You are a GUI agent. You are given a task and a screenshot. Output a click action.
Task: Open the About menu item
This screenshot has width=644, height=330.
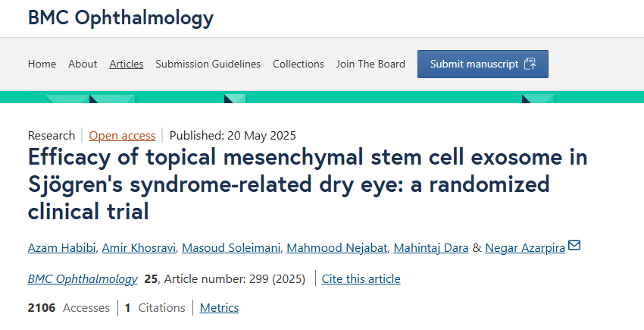83,64
